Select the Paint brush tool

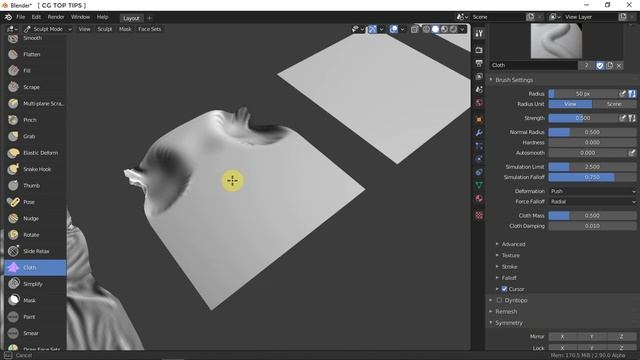(35, 317)
